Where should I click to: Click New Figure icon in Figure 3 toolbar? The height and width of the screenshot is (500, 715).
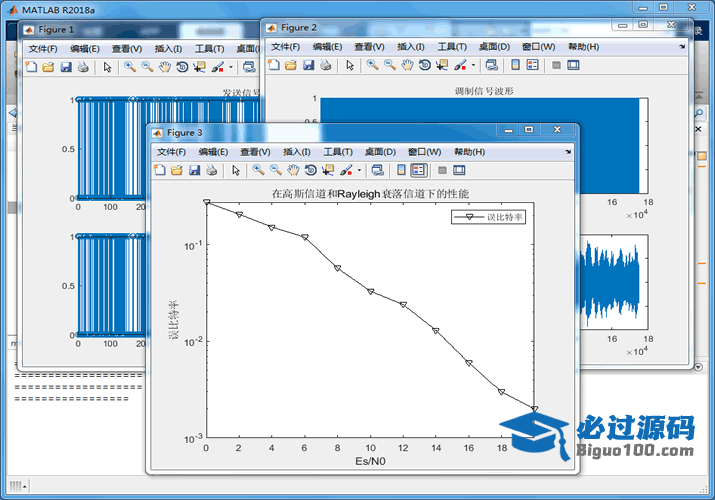[x=160, y=170]
